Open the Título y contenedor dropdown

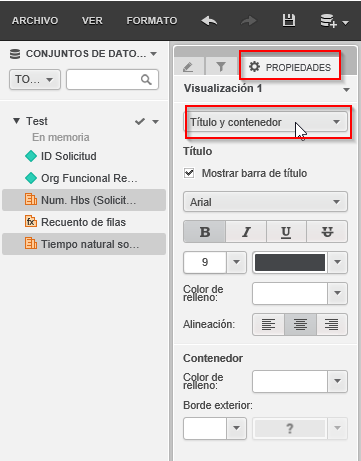[x=265, y=122]
